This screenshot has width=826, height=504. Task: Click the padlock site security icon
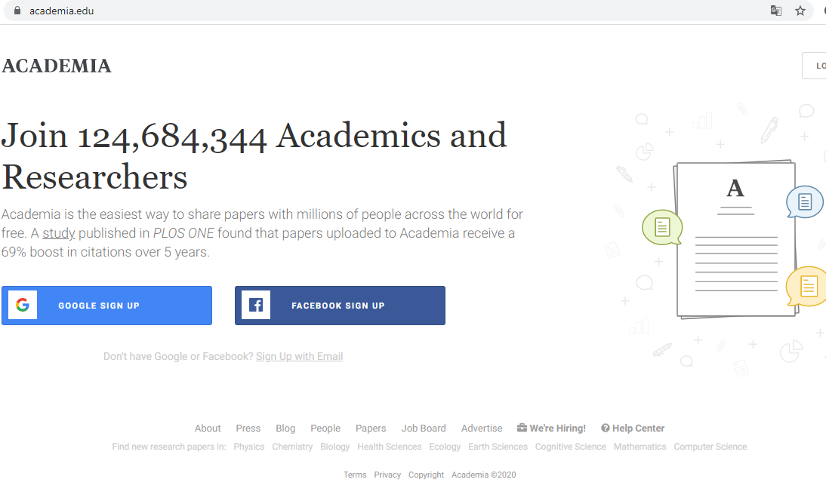(17, 11)
